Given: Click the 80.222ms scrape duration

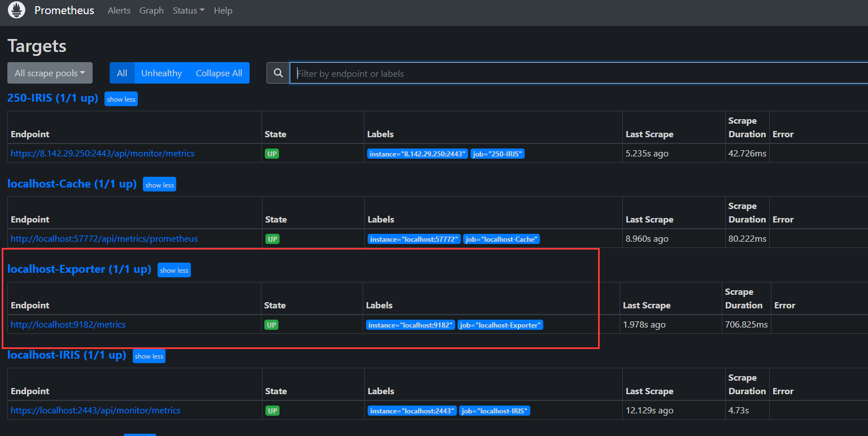Looking at the screenshot, I should 747,238.
